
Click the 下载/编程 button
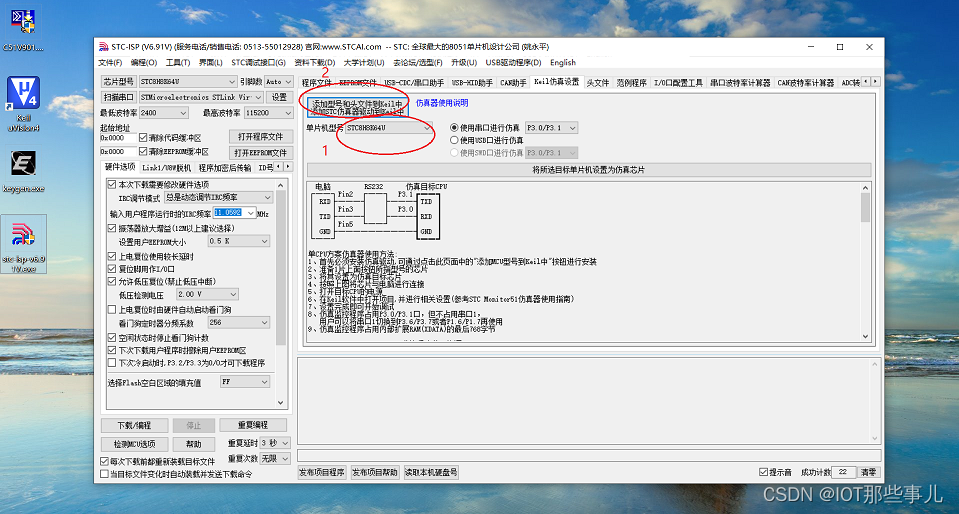point(134,425)
